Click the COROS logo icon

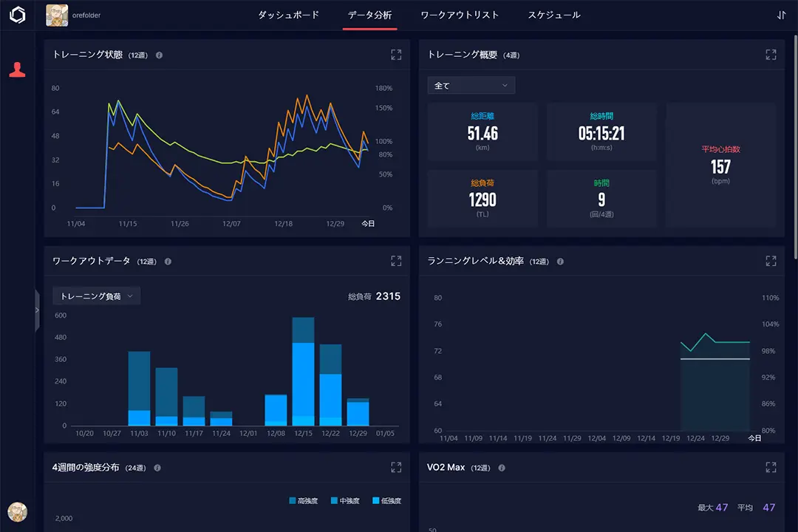[17, 15]
